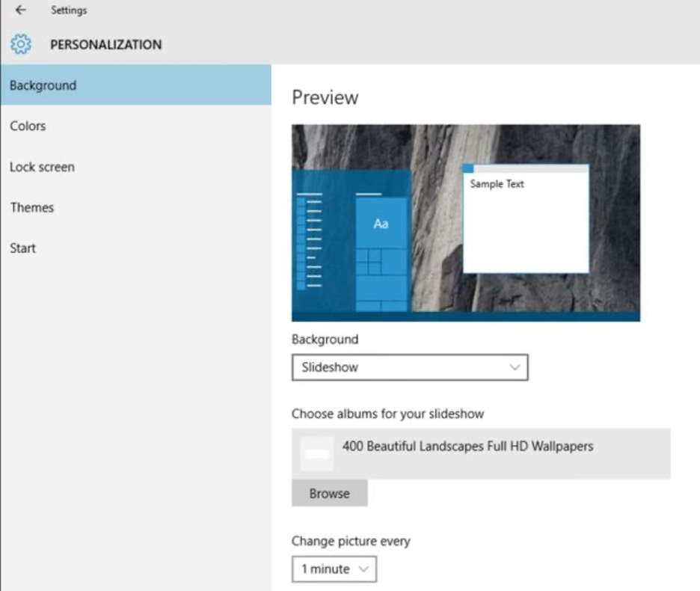The width and height of the screenshot is (700, 591).
Task: Open the Colors section
Action: coord(135,126)
